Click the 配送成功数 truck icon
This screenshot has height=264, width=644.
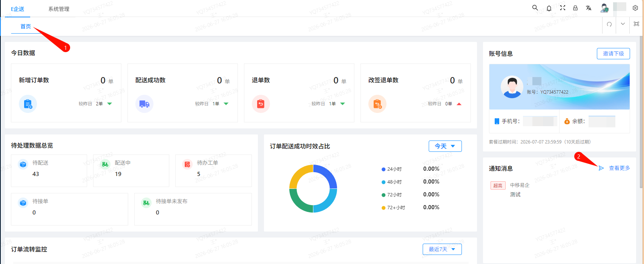(144, 104)
